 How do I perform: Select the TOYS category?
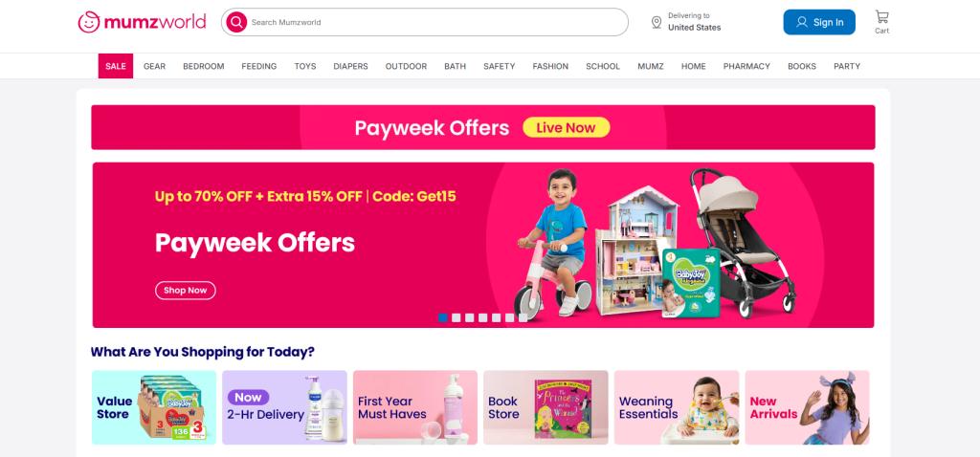coord(305,66)
